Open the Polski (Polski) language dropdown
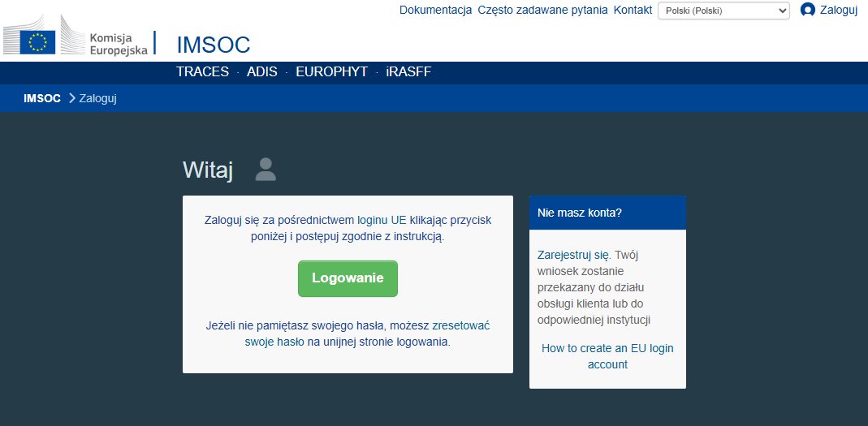 [x=723, y=11]
